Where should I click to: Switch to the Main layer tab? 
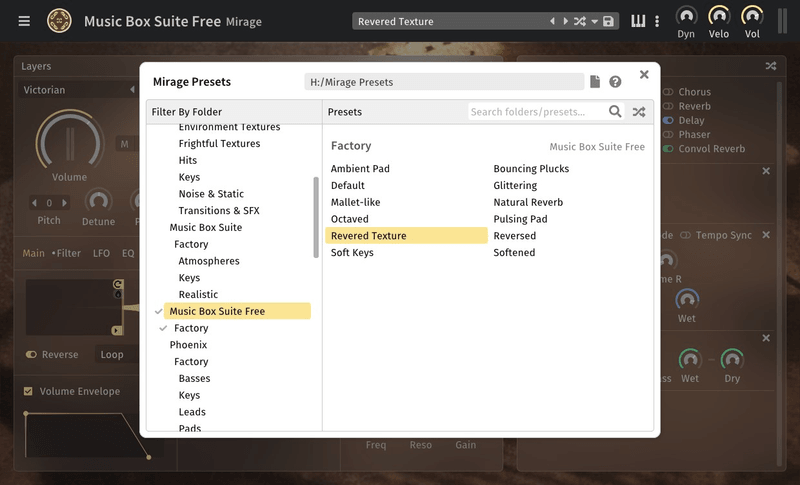point(33,253)
